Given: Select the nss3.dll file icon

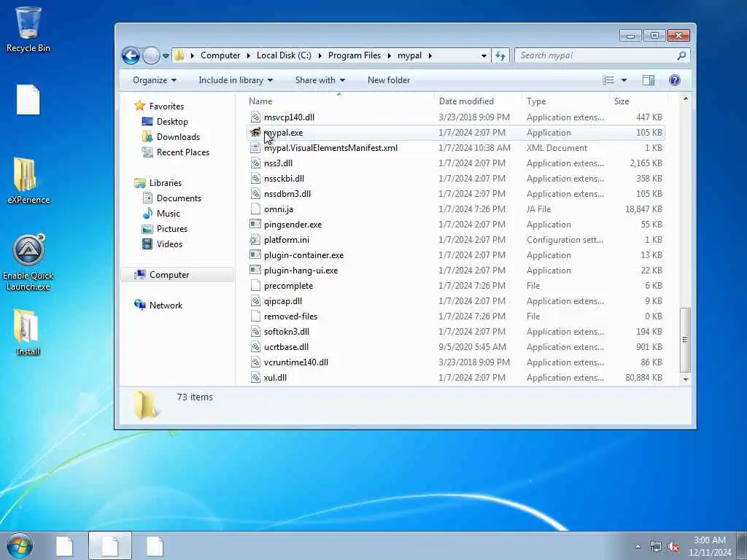Looking at the screenshot, I should tap(255, 163).
